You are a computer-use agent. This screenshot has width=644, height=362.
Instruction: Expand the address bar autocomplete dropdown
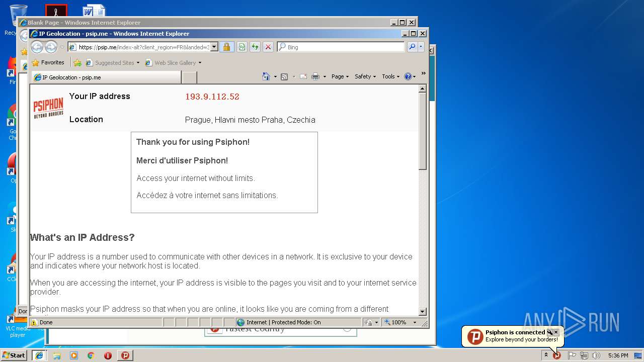point(214,47)
